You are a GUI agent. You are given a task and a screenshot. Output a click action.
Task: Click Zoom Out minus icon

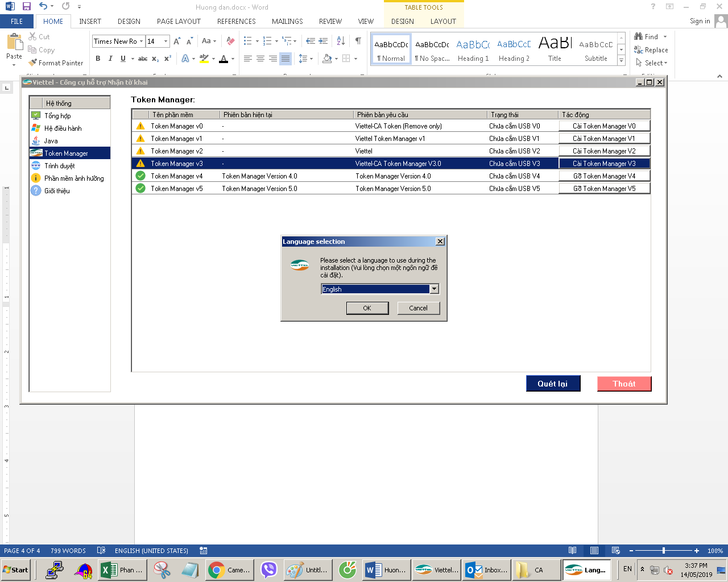coord(631,551)
